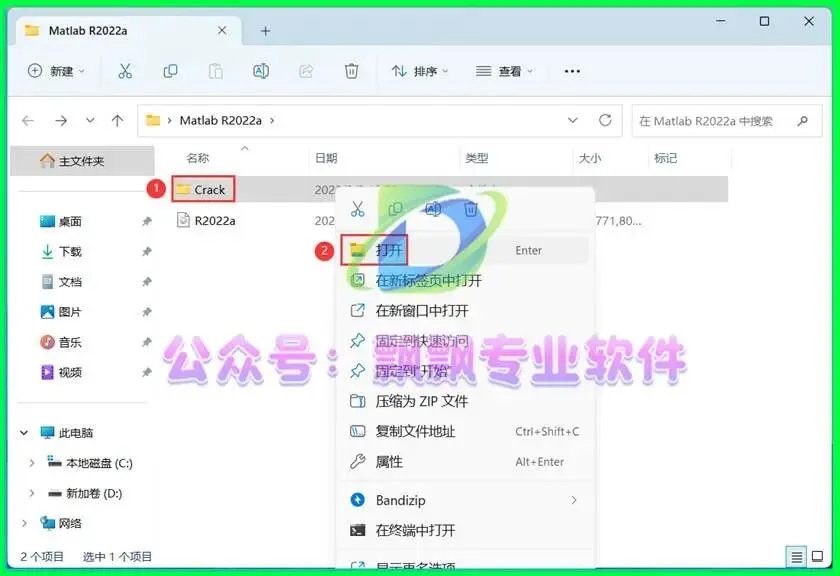840x576 pixels.
Task: Click the Copy icon in the context menu
Action: coord(395,209)
